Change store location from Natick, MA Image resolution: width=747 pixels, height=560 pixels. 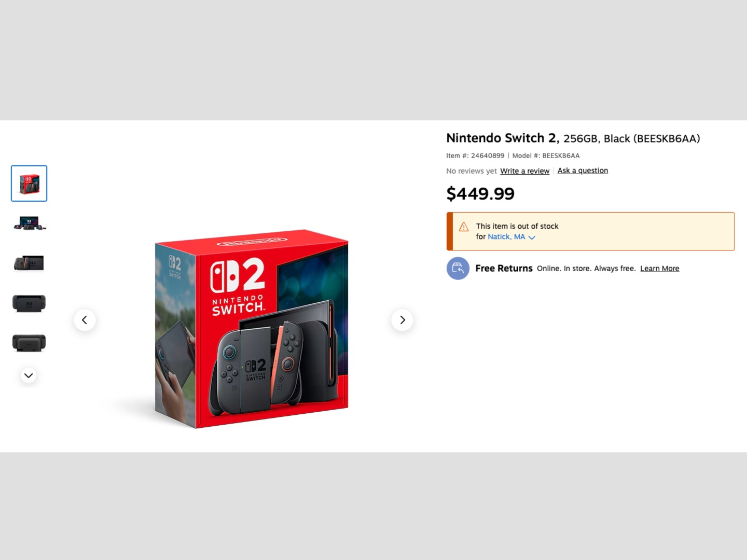[506, 237]
